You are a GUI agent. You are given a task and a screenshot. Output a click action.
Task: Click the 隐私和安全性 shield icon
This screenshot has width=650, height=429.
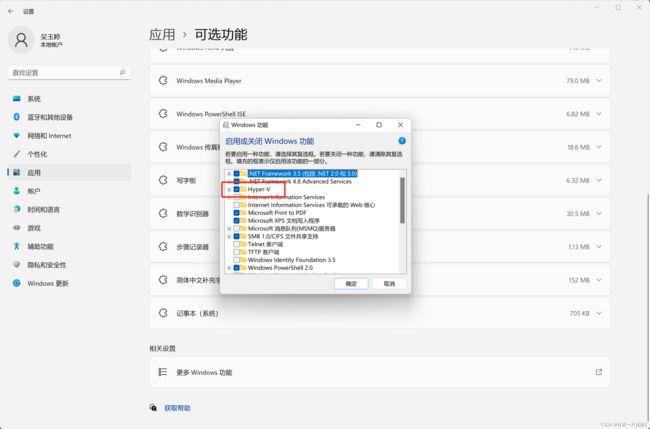(17, 264)
